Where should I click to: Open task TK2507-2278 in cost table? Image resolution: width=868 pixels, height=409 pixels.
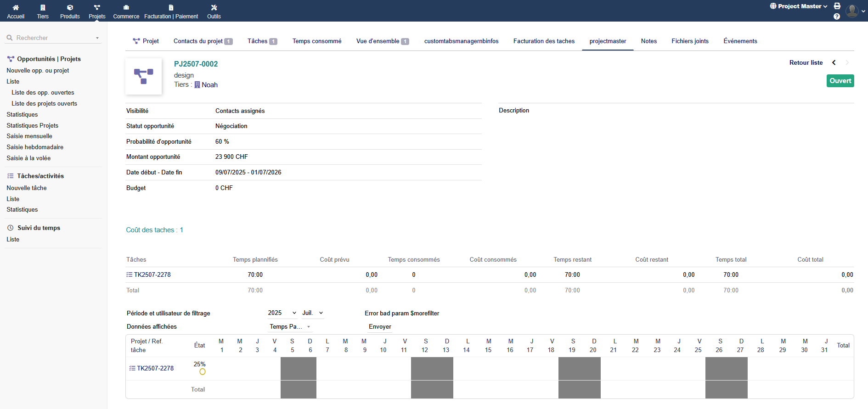(x=152, y=275)
